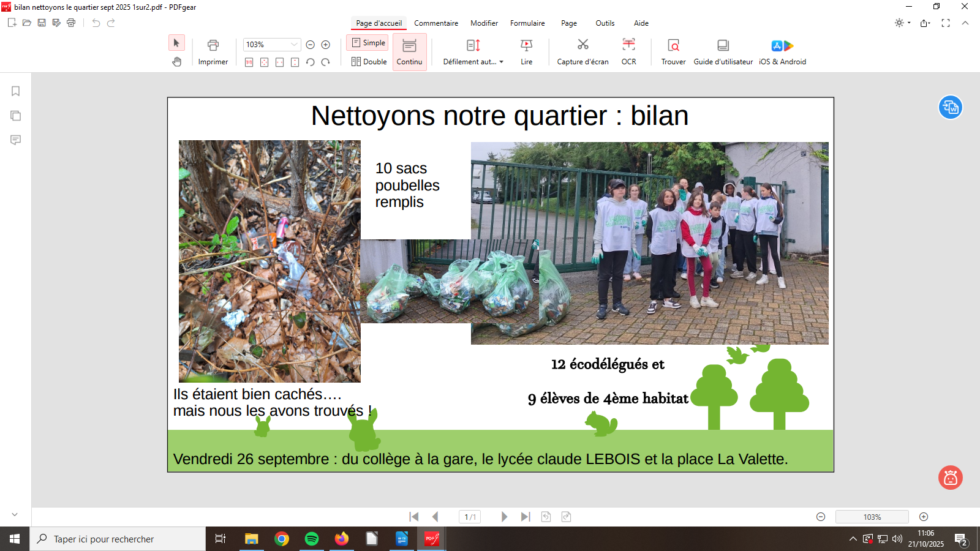Switch to the Formulaire tab
This screenshot has height=551, width=980.
(527, 23)
